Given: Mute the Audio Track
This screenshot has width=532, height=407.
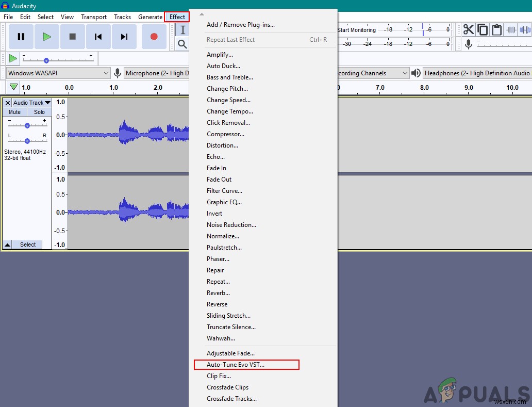Looking at the screenshot, I should point(14,111).
